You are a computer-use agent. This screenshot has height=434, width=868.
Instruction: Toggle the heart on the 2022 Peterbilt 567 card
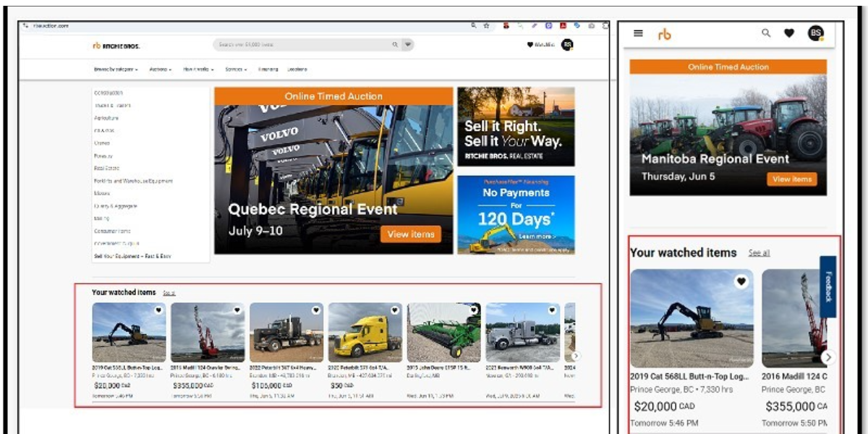click(315, 310)
